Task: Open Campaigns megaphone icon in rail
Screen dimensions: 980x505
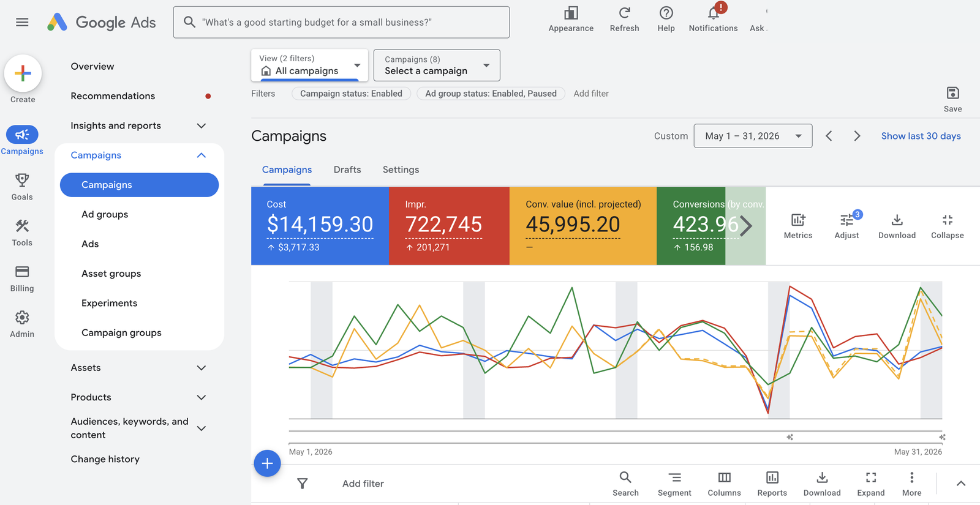Action: click(x=22, y=135)
